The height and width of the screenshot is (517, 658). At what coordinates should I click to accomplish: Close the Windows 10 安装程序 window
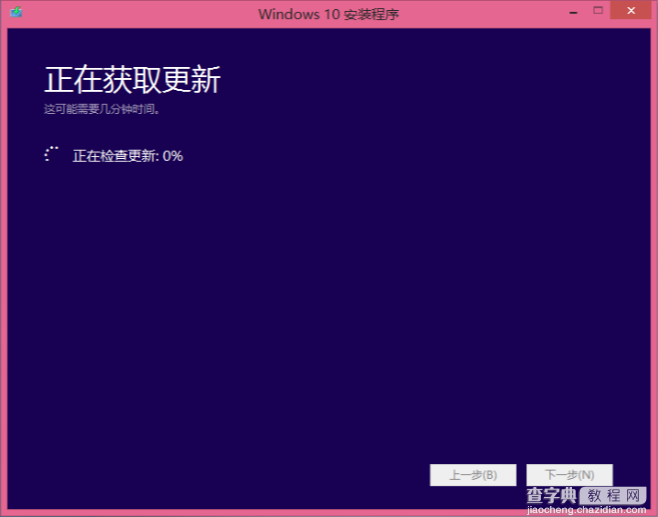pyautogui.click(x=631, y=10)
